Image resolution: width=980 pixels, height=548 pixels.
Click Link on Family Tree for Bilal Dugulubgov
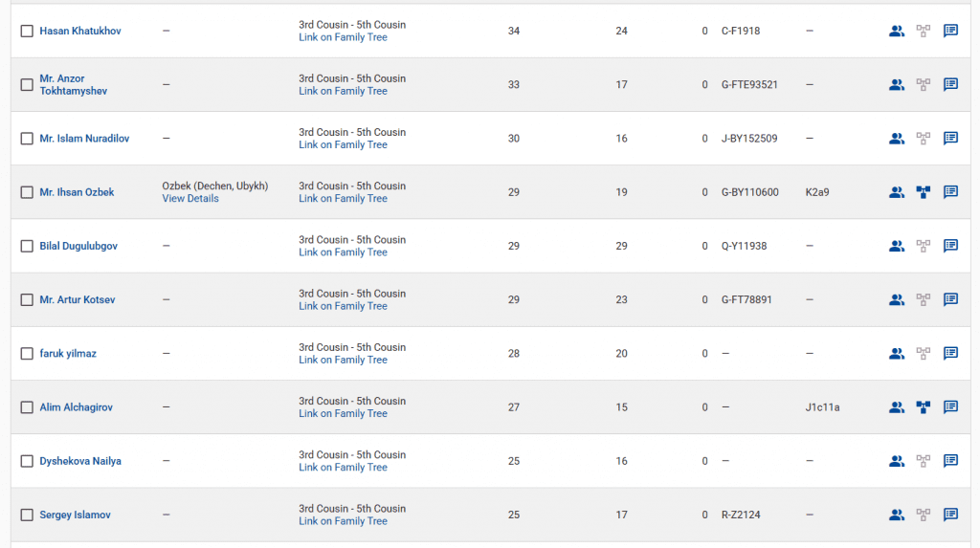coord(343,252)
